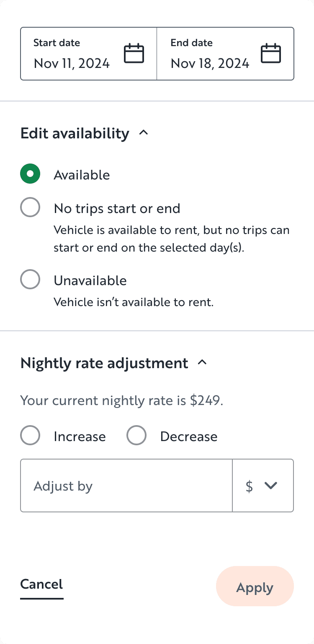This screenshot has width=314, height=644.
Task: Select the Decrease rate radio button
Action: click(136, 436)
